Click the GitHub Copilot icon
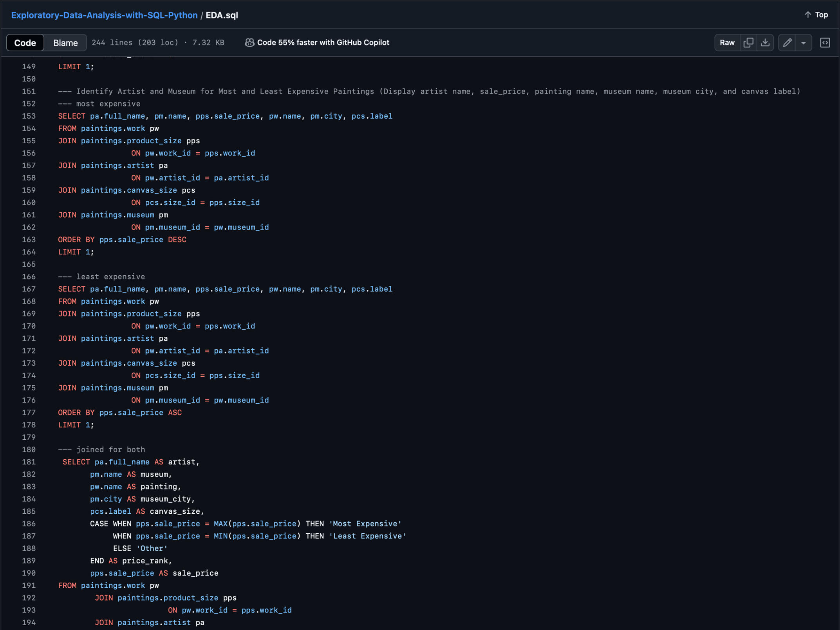Image resolution: width=840 pixels, height=630 pixels. coord(249,43)
